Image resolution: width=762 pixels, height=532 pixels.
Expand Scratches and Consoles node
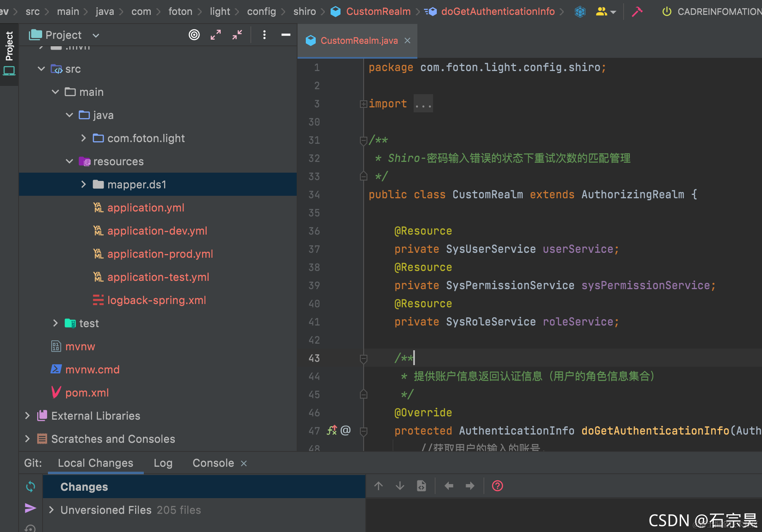[27, 439]
